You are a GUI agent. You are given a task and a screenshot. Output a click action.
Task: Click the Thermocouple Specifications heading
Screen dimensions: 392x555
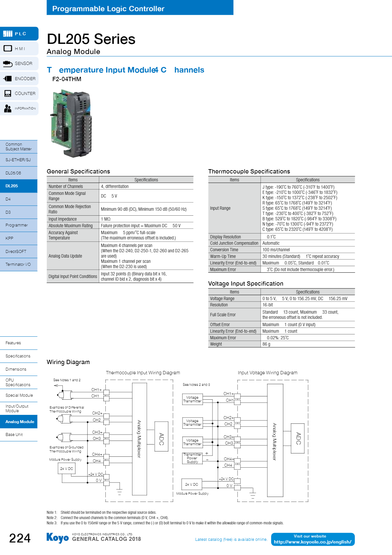click(x=249, y=171)
